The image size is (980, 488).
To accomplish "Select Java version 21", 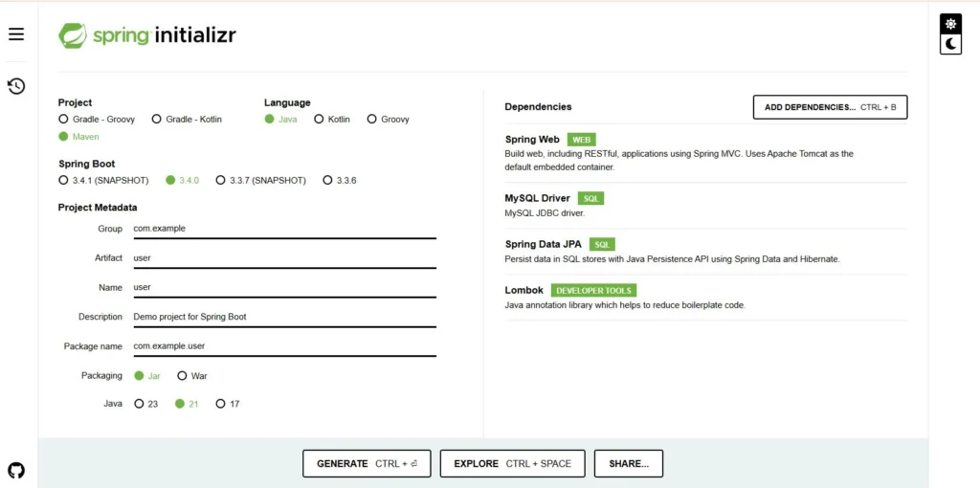I will (x=187, y=404).
